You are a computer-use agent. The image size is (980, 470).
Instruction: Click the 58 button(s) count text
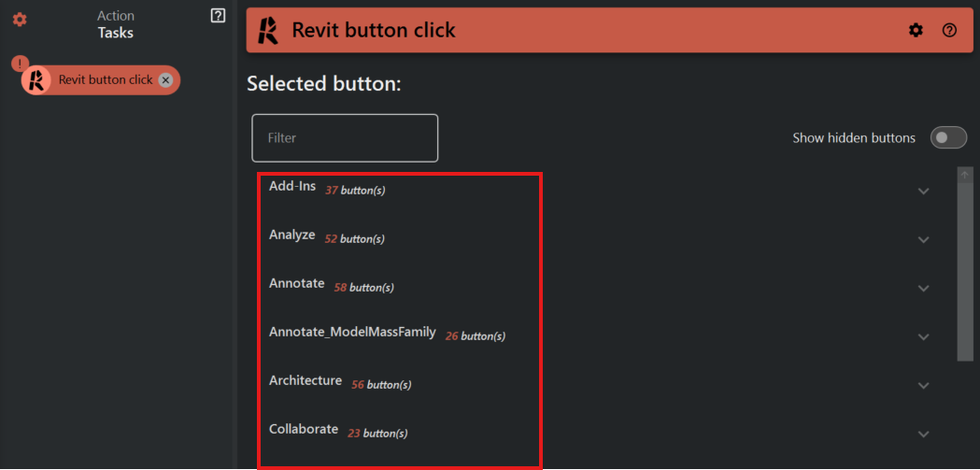pyautogui.click(x=363, y=288)
